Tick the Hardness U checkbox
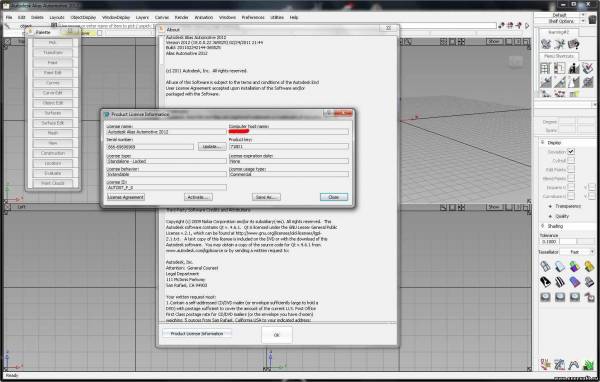Screen dimensions: 600x382 571,187
